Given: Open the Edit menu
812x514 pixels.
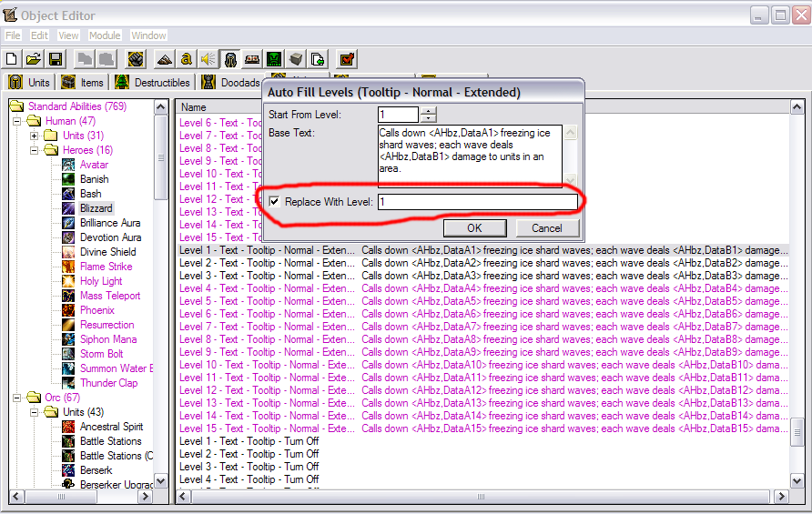Looking at the screenshot, I should 39,35.
